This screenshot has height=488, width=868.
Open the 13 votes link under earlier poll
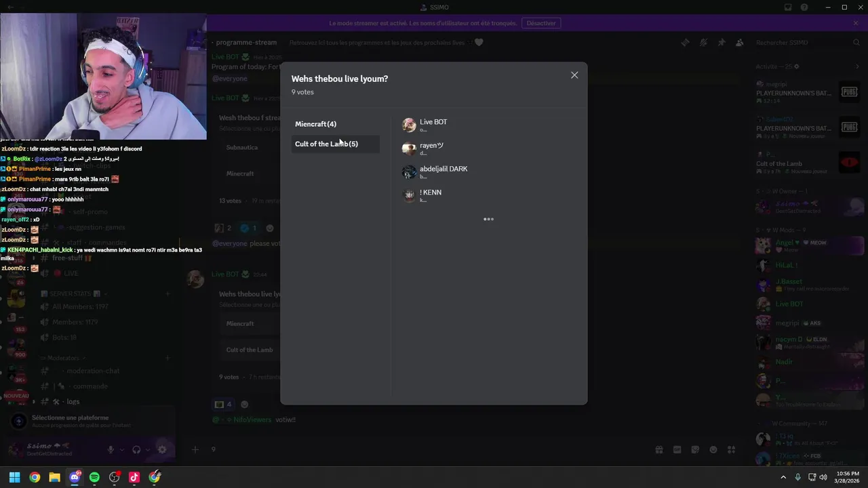(231, 201)
